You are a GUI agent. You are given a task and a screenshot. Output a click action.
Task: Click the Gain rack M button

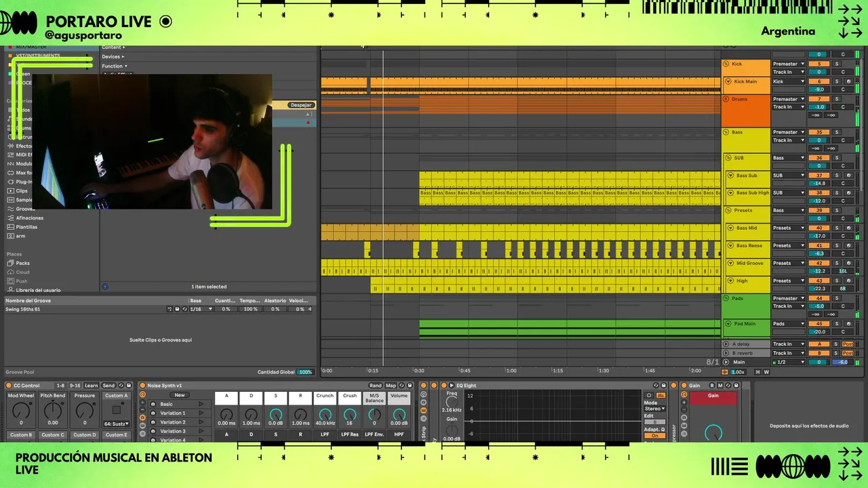coord(720,386)
